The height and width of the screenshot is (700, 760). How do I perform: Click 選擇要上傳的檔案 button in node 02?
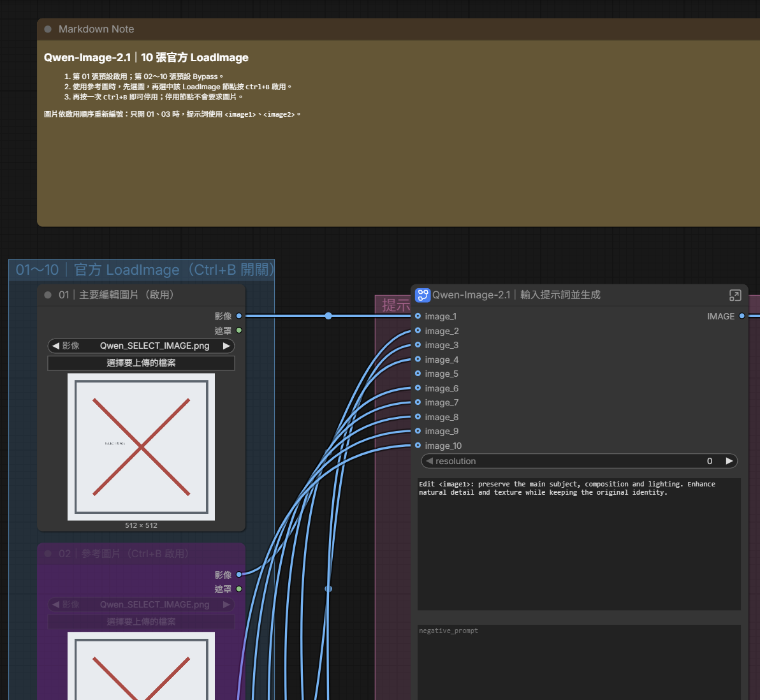(x=141, y=622)
